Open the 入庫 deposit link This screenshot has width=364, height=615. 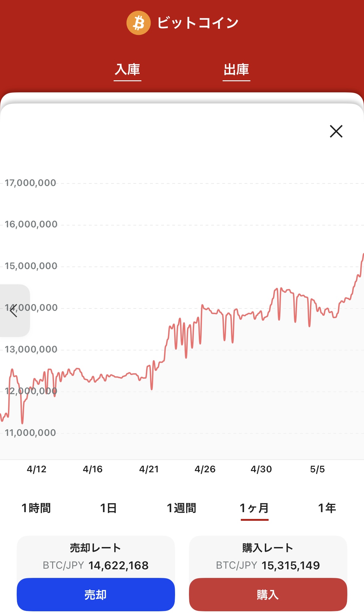click(x=128, y=70)
